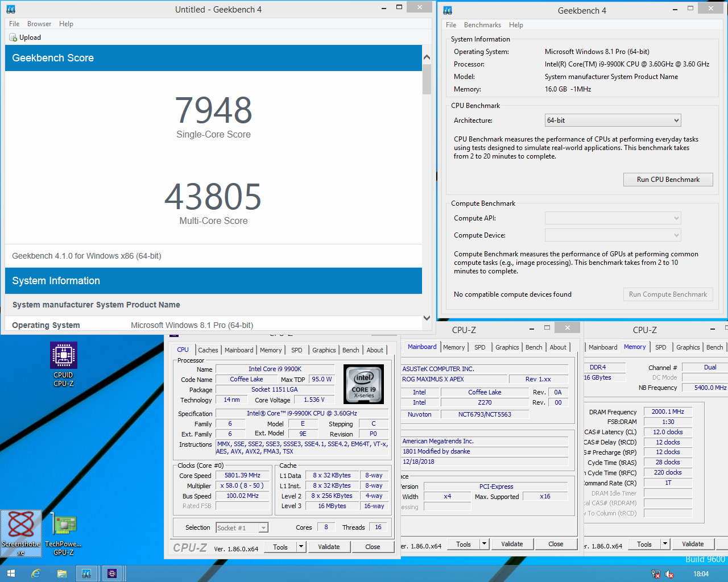This screenshot has width=728, height=582.
Task: Select the TechPowerUp GPU-Z desktop icon
Action: pyautogui.click(x=63, y=533)
